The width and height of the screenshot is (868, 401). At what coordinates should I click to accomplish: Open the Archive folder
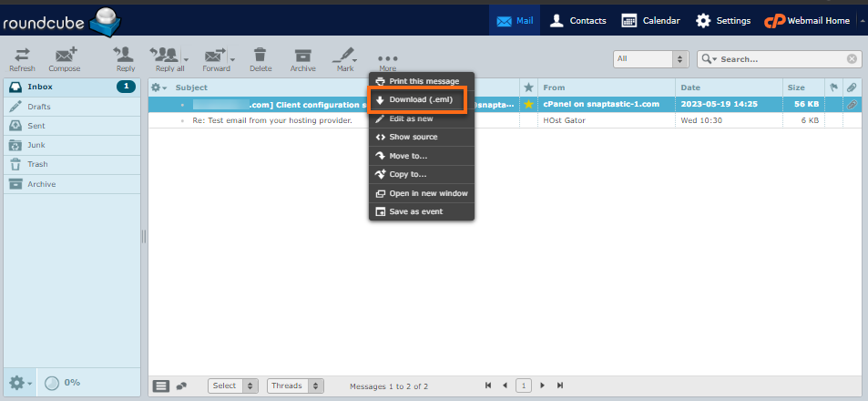click(72, 184)
